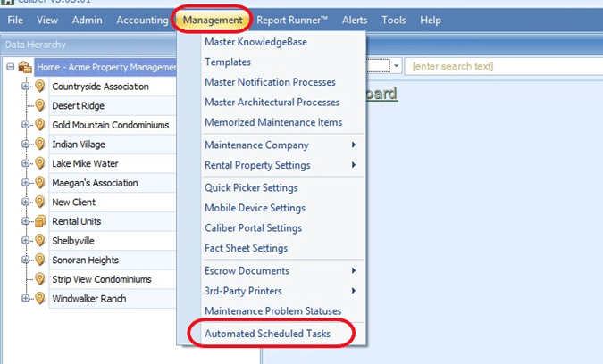The height and width of the screenshot is (364, 603).
Task: Select Maintenance Problem Statuses
Action: tap(273, 311)
